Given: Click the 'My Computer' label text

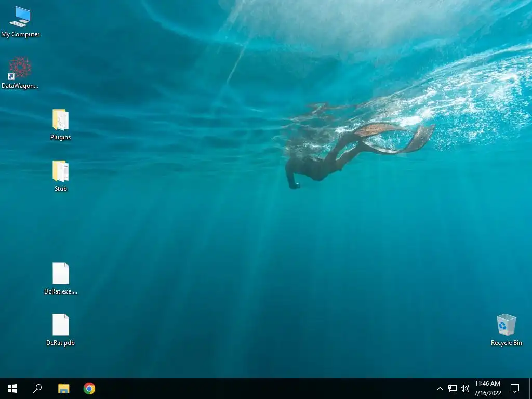Looking at the screenshot, I should click(x=20, y=34).
